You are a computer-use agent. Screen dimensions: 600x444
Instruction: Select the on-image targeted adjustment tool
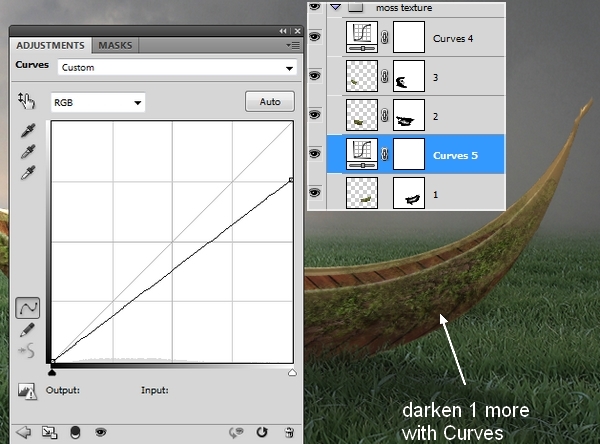(26, 101)
